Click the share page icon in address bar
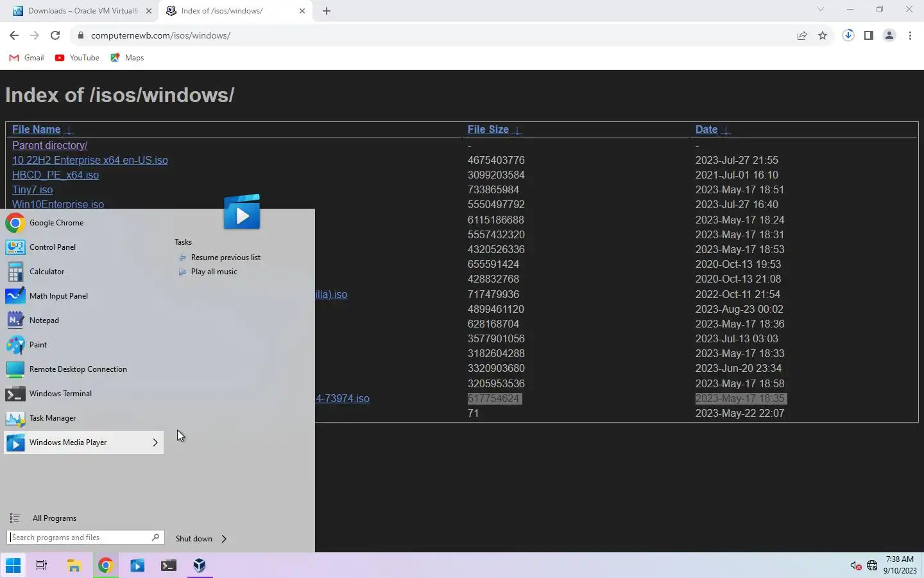The image size is (924, 578). tap(802, 36)
